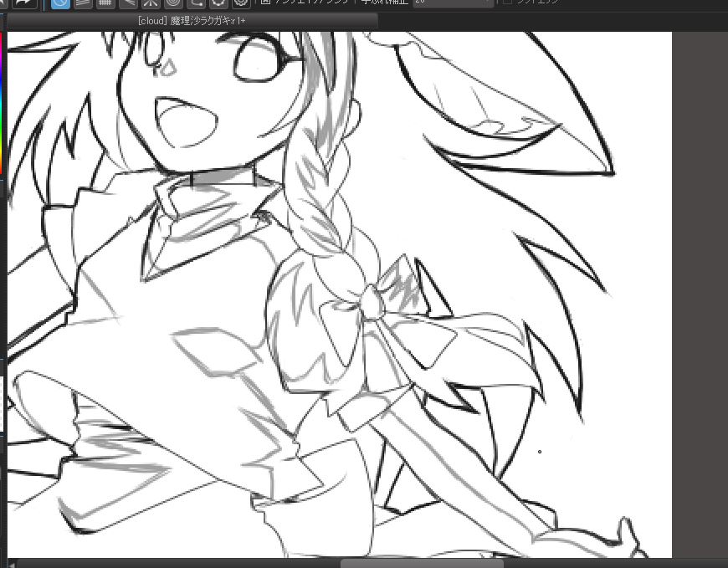Enable the radial lines snap icon
Viewport: 728px width, 568px height.
[151, 3]
